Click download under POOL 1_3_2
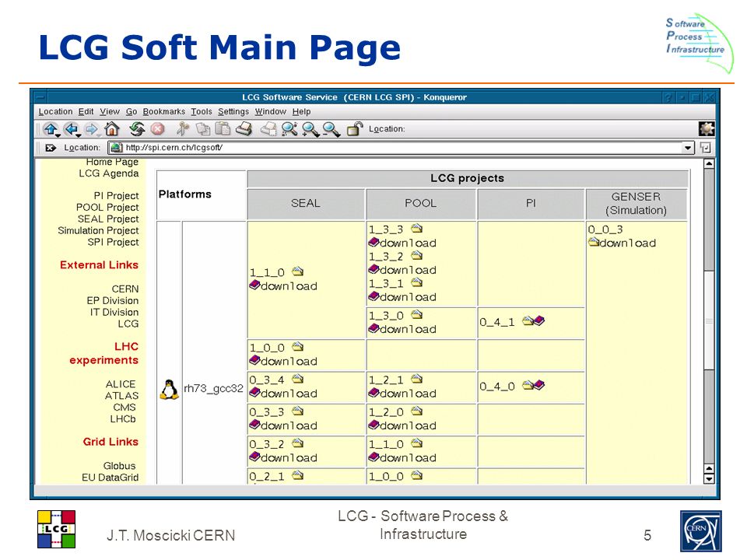Screen dimensions: 747x560 tap(408, 270)
